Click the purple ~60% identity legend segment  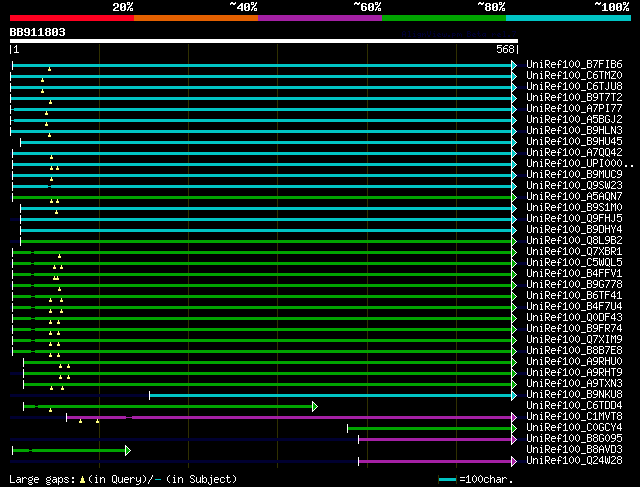tap(319, 17)
